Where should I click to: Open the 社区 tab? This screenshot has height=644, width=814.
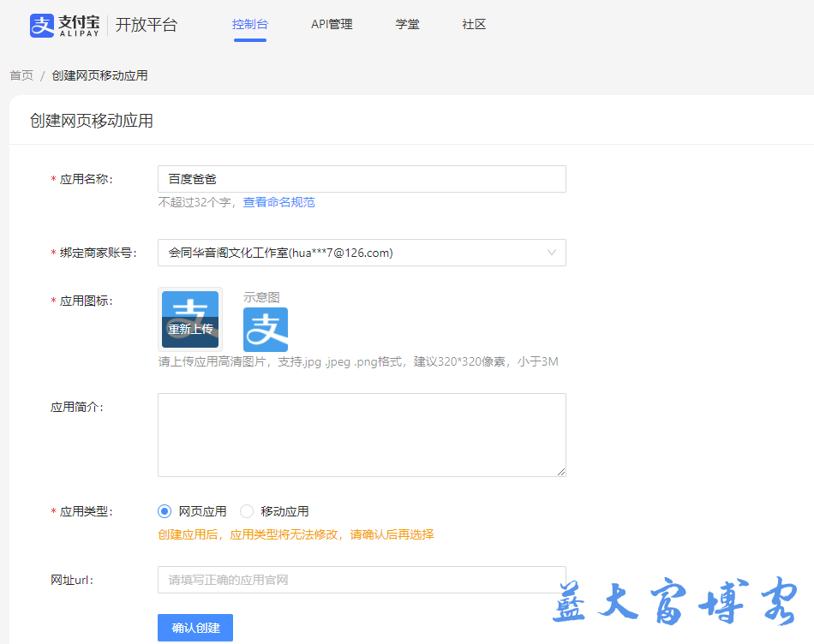coord(474,24)
